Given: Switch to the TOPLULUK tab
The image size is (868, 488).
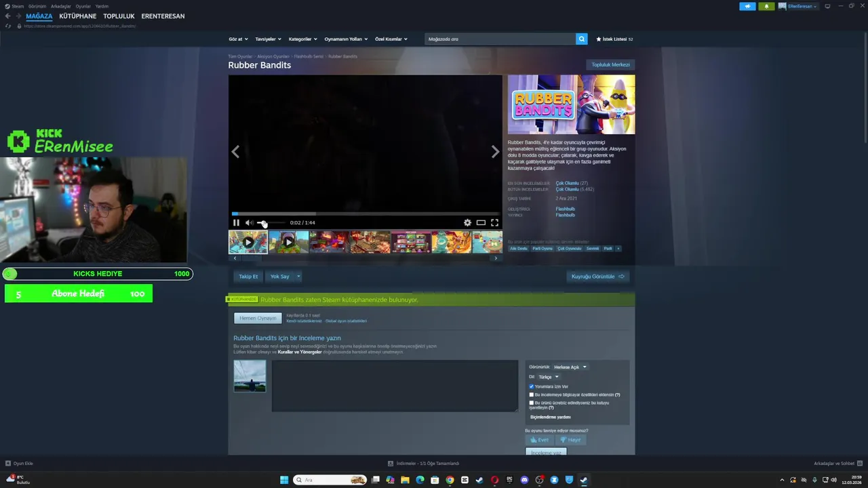Looking at the screenshot, I should click(x=119, y=16).
